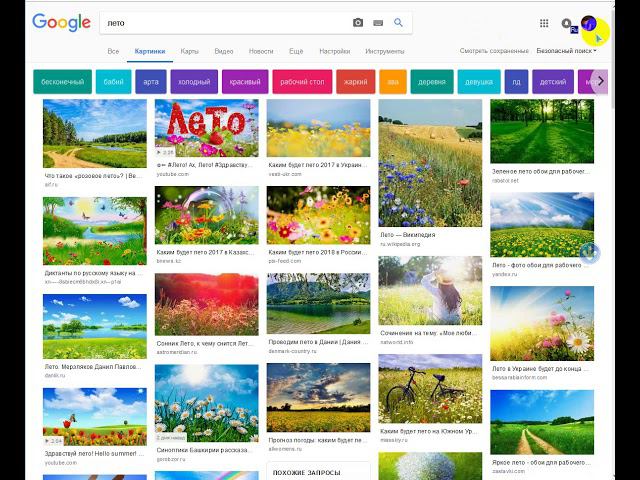
Task: Click Синоптики Башкирии caption
Action: coord(204,450)
